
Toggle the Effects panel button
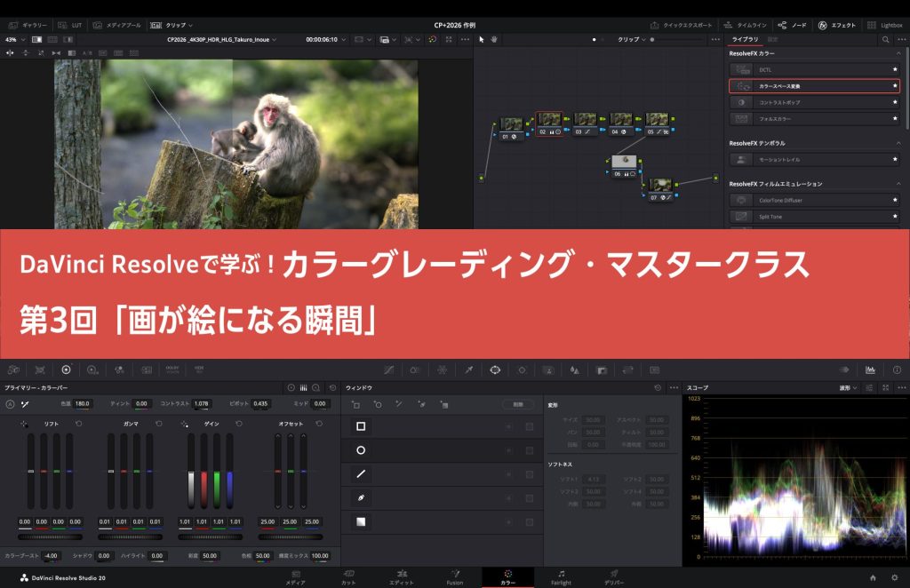[x=835, y=25]
